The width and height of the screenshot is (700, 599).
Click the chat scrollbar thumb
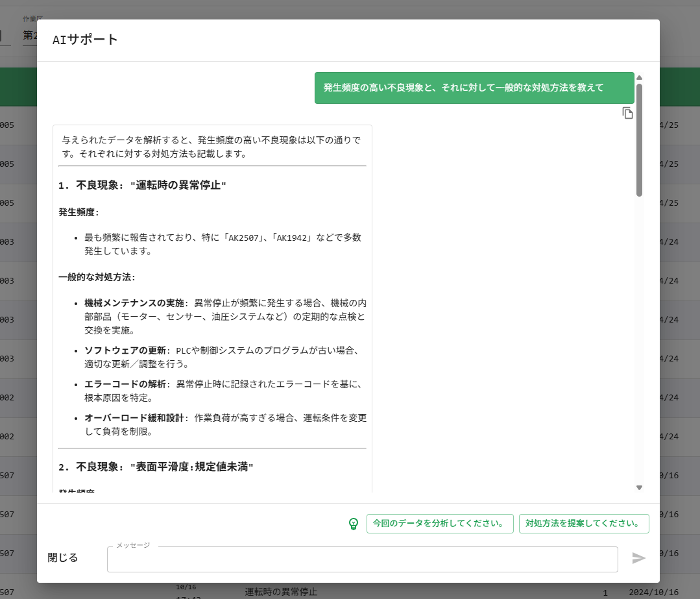tap(639, 140)
